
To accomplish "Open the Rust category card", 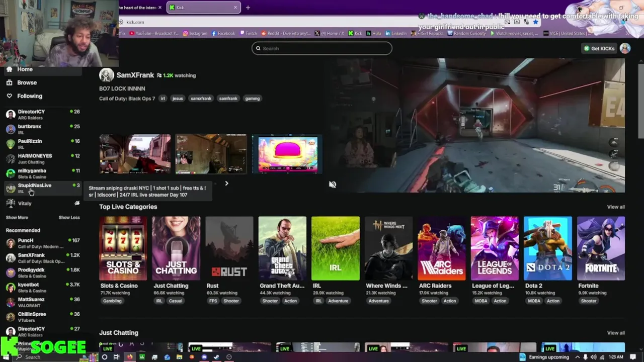I will (x=229, y=248).
